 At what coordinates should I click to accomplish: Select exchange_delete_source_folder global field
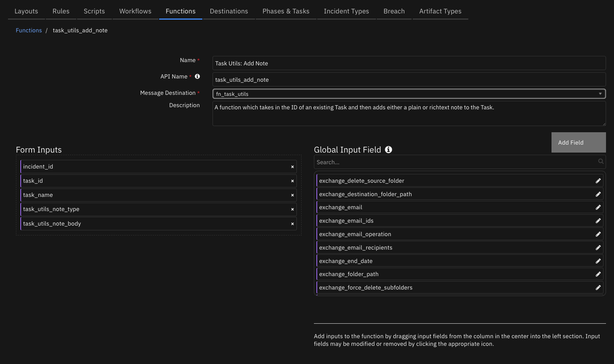pos(460,181)
